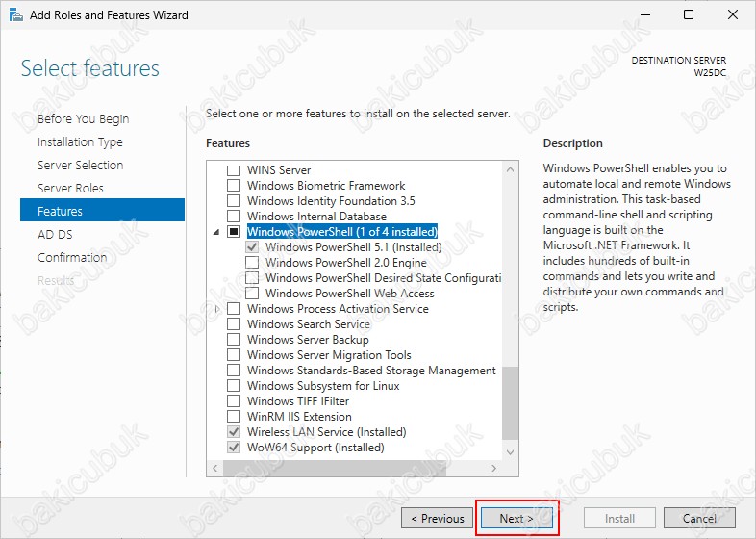The image size is (756, 539).
Task: Tick the Windows Server Migration Tools checkbox
Action: point(234,355)
